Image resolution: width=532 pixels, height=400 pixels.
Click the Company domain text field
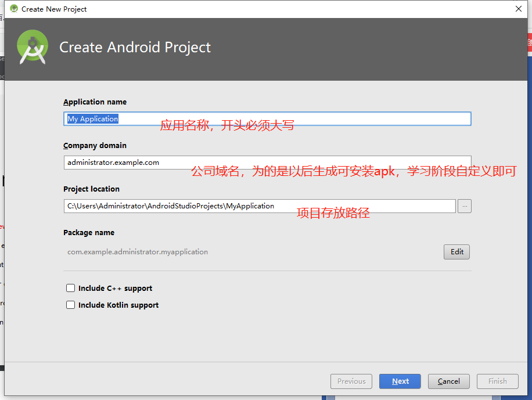point(267,163)
